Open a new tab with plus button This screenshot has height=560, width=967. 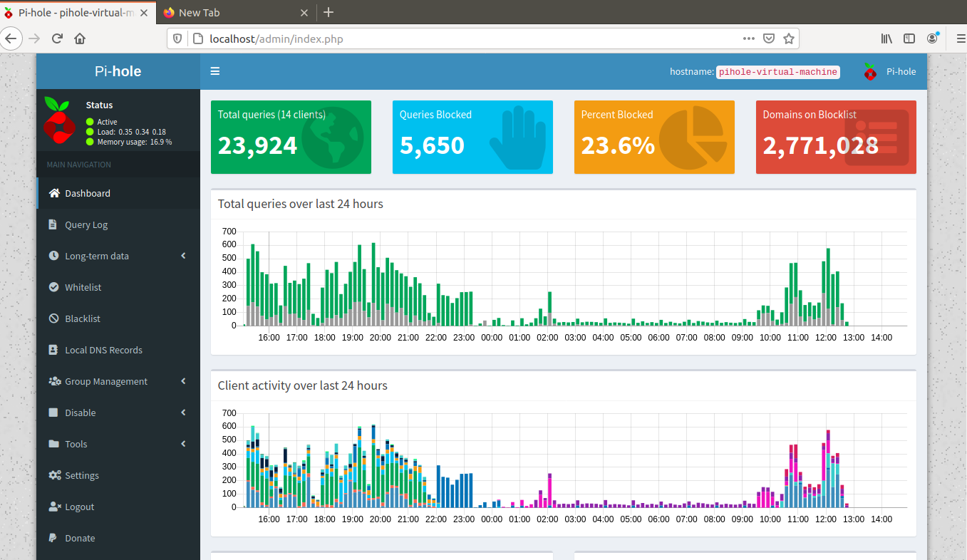(328, 12)
